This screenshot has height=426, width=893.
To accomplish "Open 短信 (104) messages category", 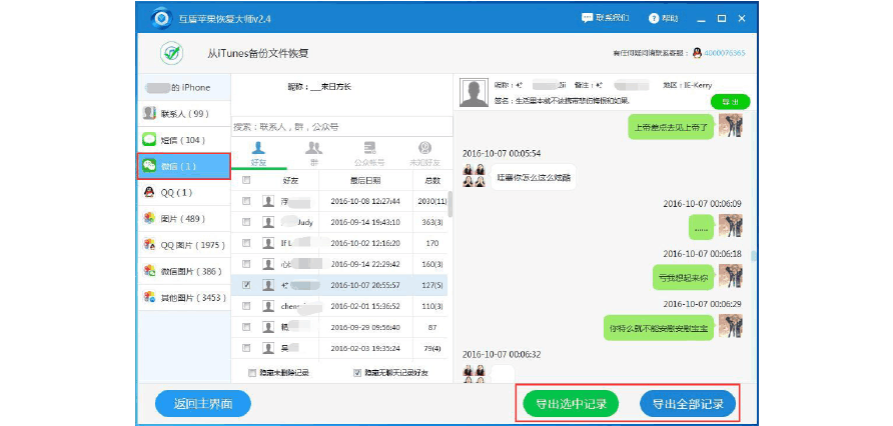I will click(184, 140).
